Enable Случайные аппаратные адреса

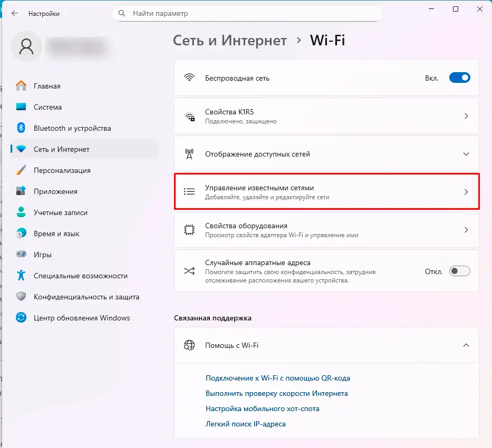[x=459, y=270]
